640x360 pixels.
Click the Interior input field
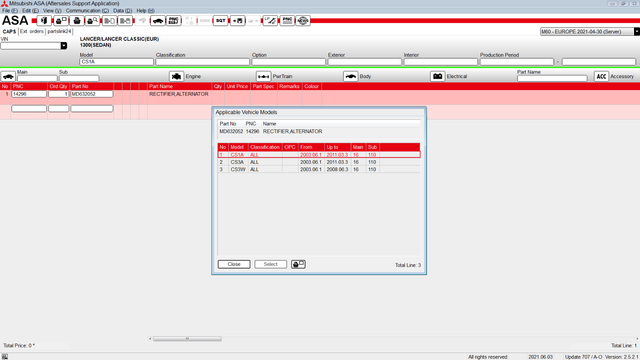coord(441,62)
